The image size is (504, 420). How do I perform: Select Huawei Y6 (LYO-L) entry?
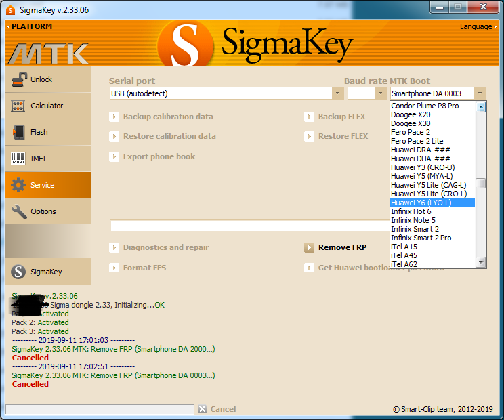point(432,203)
